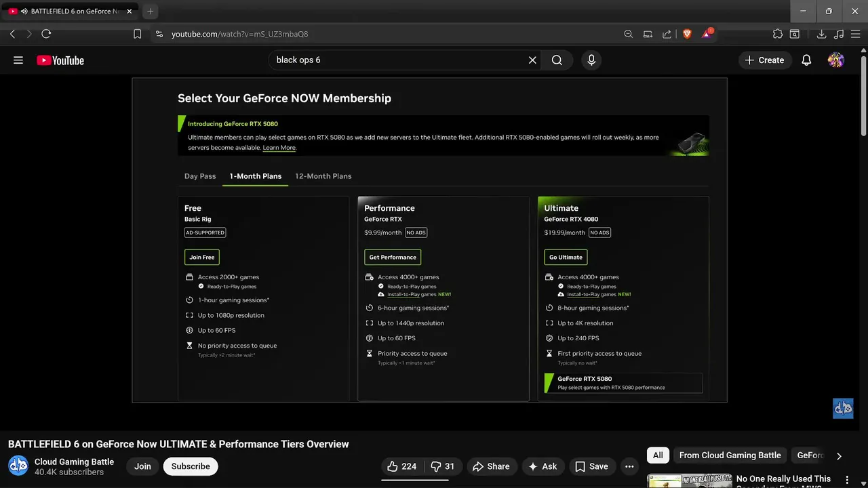Dislike the video (31 dislikes)
868x488 pixels.
point(443,466)
